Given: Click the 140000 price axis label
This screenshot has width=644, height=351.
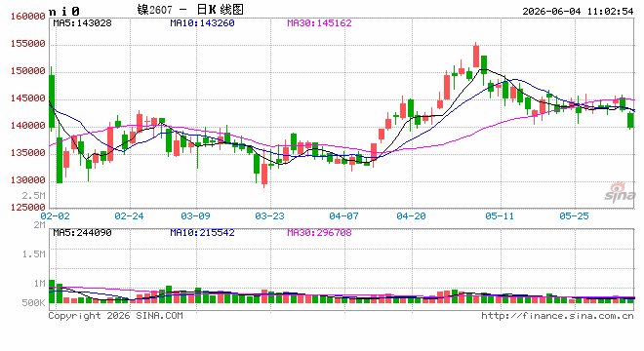Looking at the screenshot, I should tap(27, 126).
